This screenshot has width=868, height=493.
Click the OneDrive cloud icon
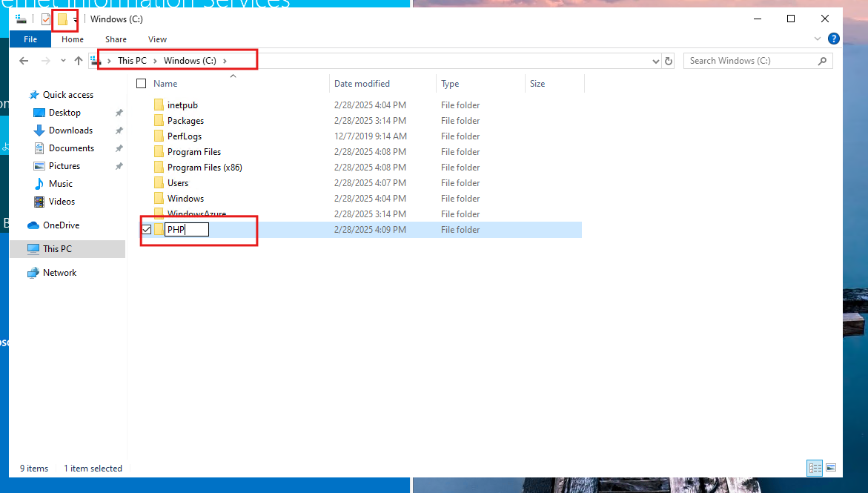pos(33,225)
